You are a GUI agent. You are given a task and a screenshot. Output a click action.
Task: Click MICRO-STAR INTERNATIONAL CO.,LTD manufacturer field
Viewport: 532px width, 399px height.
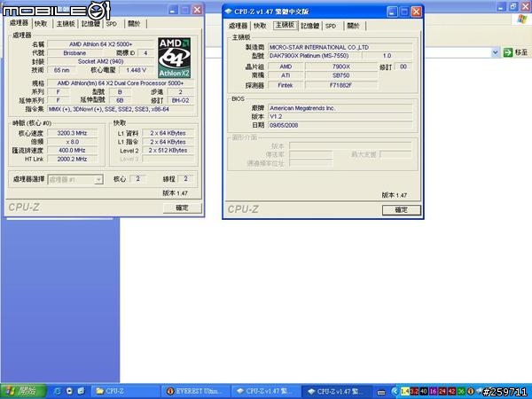(x=340, y=48)
